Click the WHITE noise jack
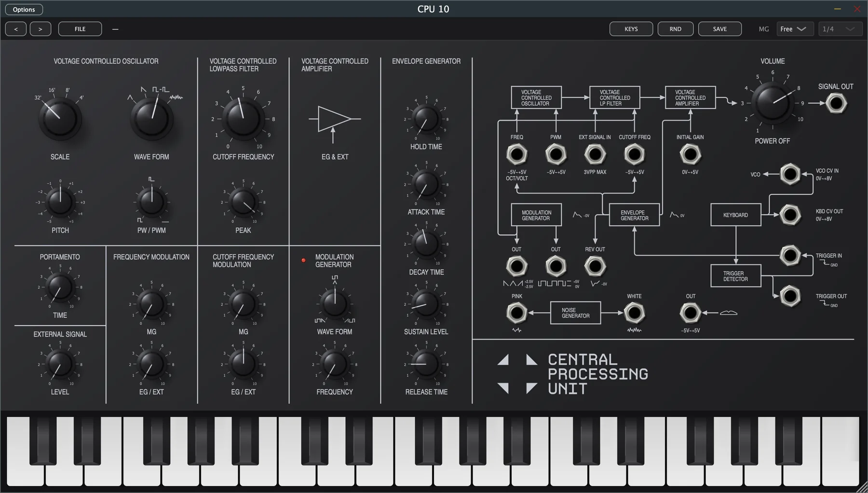Screen dimensions: 868x493 [x=634, y=313]
